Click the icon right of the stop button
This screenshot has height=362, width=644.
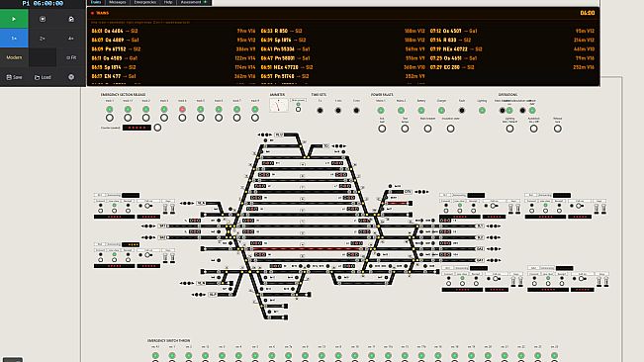(x=71, y=19)
